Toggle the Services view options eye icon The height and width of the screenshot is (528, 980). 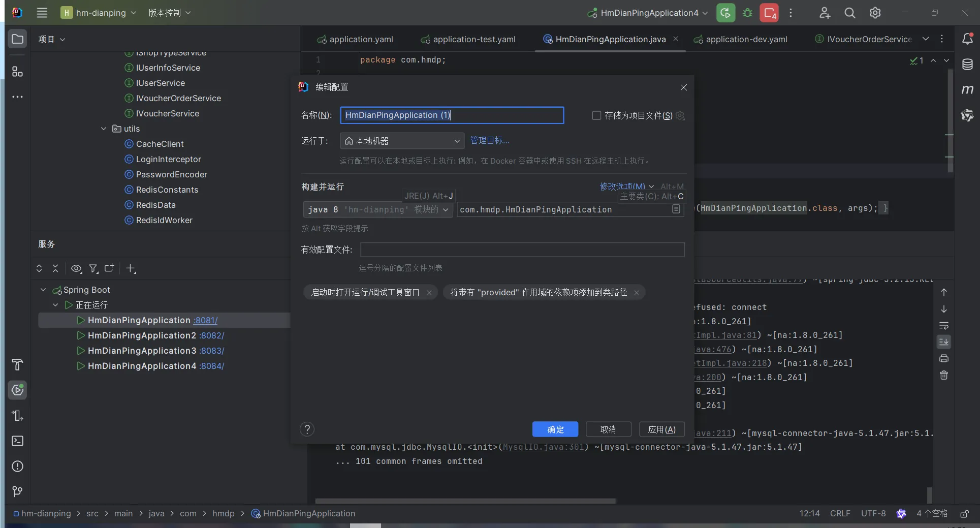(76, 268)
